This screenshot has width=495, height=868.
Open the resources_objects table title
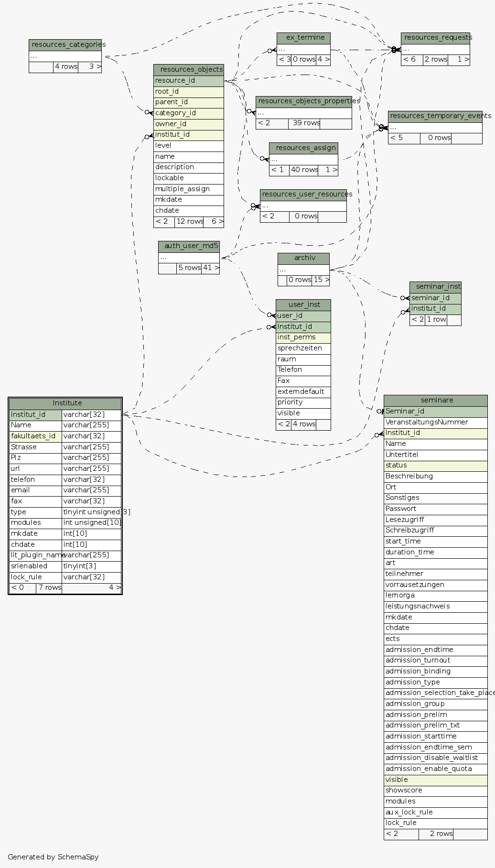[x=189, y=70]
